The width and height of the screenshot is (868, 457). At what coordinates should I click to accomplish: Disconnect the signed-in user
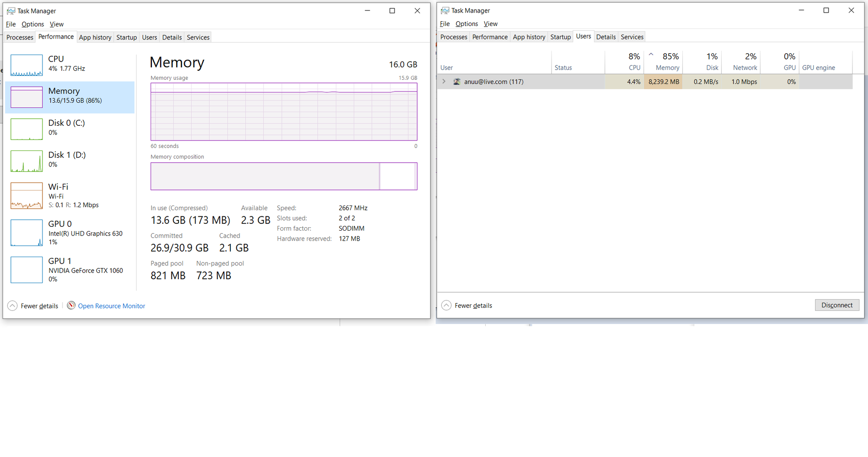point(837,305)
